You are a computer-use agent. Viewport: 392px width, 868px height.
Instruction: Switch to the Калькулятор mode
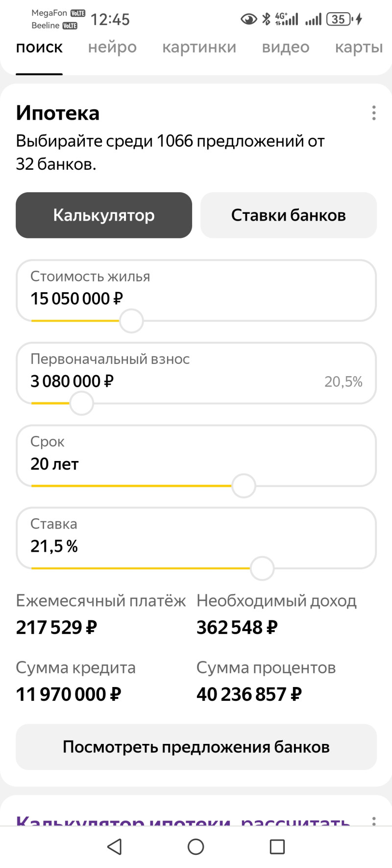pyautogui.click(x=104, y=215)
